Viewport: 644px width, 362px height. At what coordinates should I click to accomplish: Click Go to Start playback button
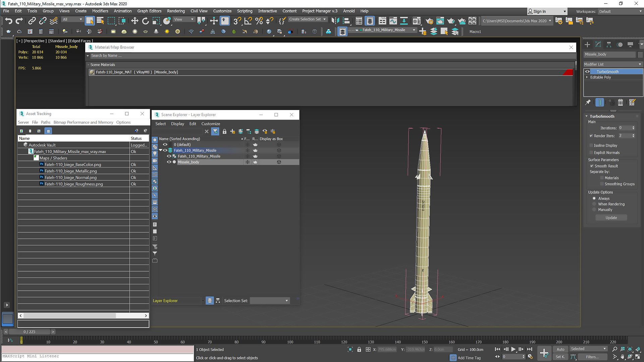click(497, 349)
